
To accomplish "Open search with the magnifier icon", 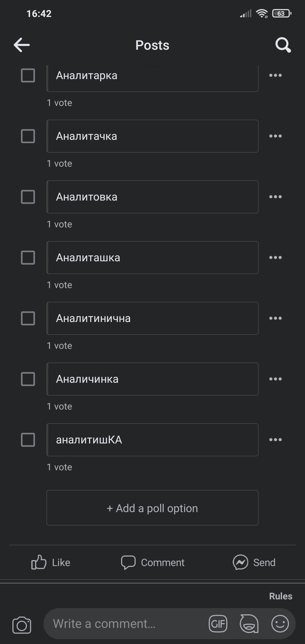I will coord(283,45).
